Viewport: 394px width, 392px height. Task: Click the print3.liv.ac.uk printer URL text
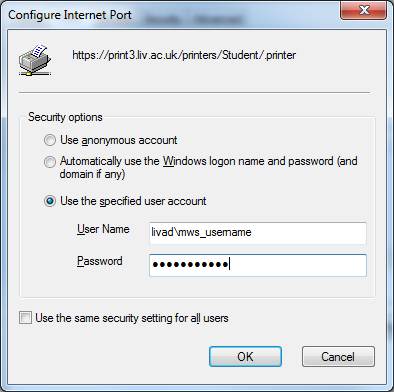pos(184,55)
